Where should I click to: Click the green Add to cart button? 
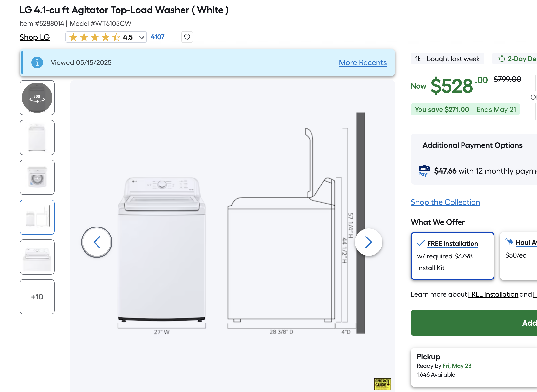pos(474,323)
